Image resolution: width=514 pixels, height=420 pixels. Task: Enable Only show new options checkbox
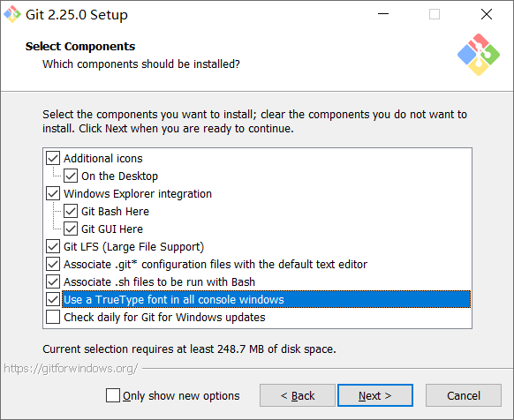(113, 395)
